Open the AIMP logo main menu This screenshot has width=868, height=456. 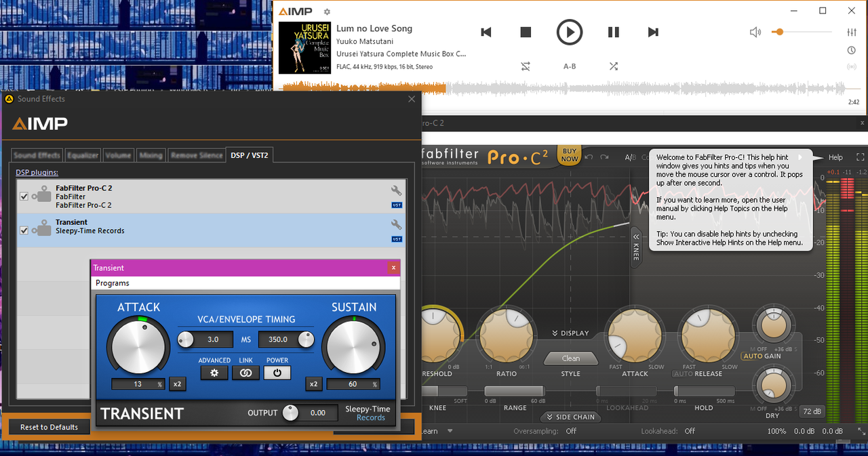tap(296, 12)
